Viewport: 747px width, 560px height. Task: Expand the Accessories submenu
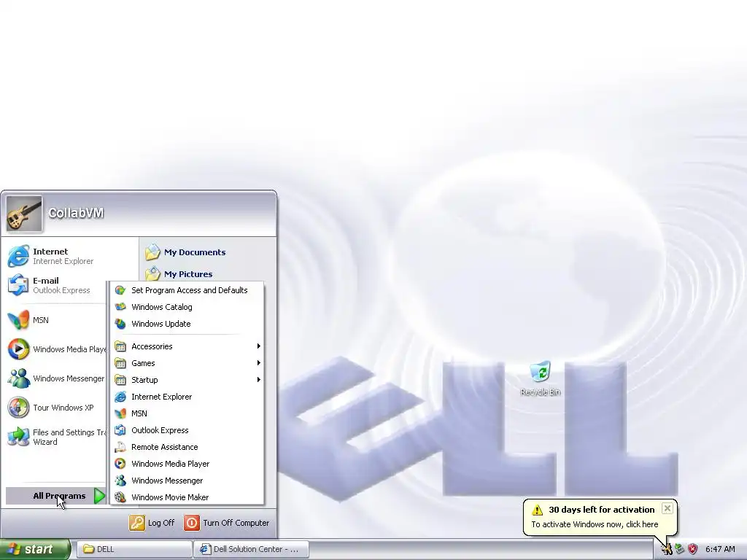[x=187, y=346]
